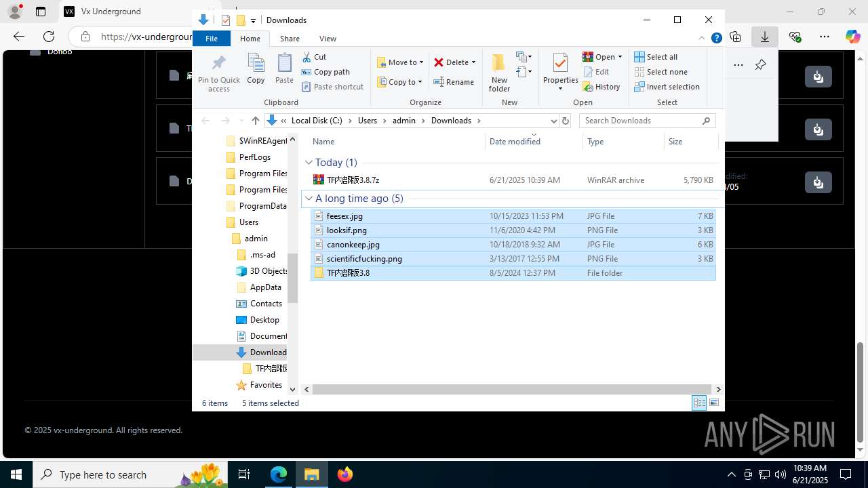Open the Quick Access Toolbar customize dropdown
Viewport: 868px width, 488px height.
coord(253,20)
